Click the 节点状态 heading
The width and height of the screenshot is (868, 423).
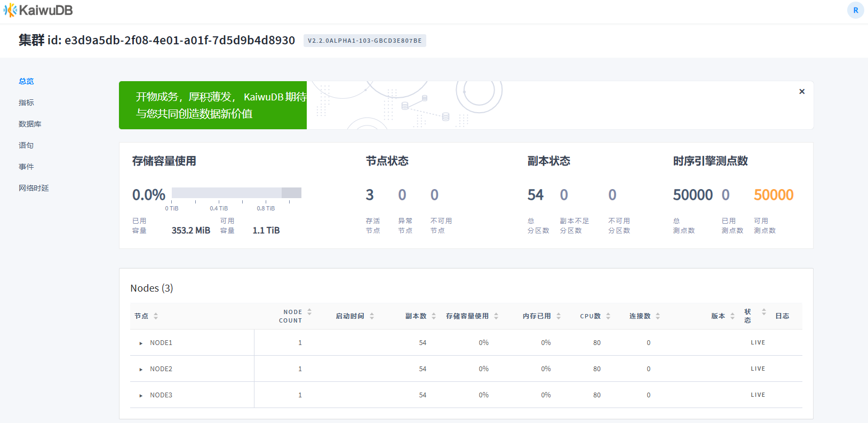tap(387, 161)
